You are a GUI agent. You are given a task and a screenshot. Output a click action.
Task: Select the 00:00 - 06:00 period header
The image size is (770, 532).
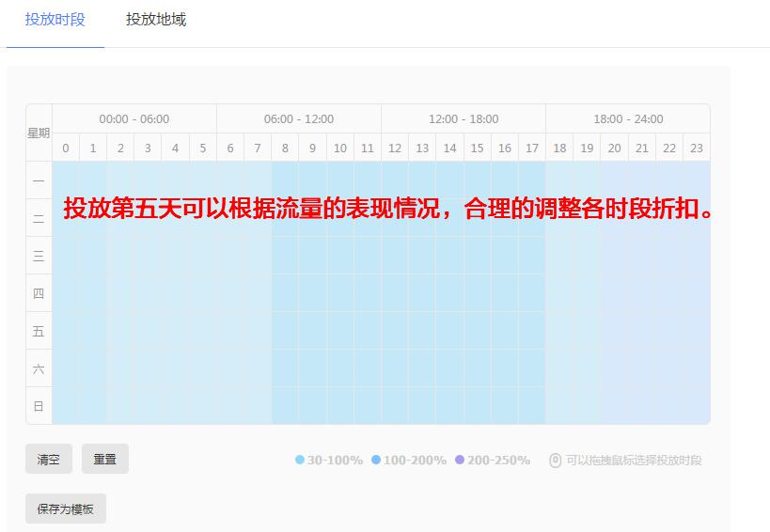(x=134, y=118)
